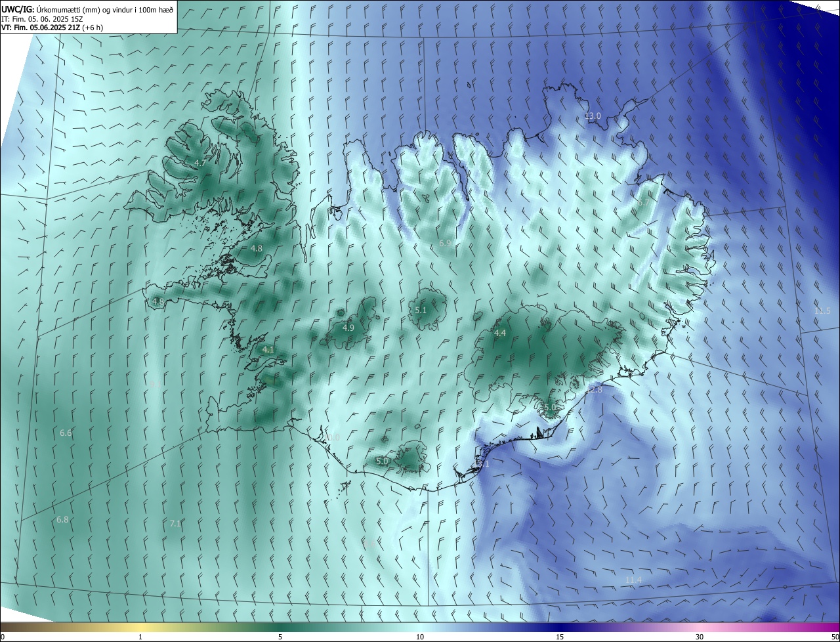Click the colour scale tick label '1'

[140, 637]
